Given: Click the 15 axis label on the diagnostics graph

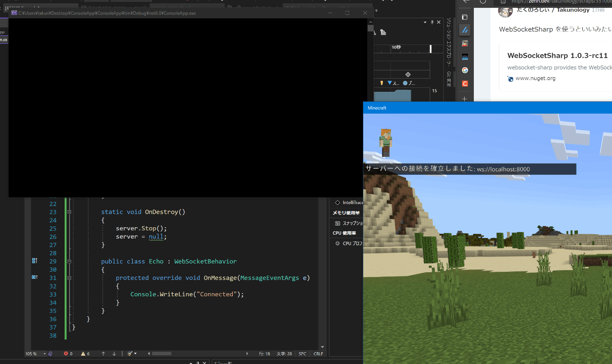Looking at the screenshot, I should click(x=435, y=91).
